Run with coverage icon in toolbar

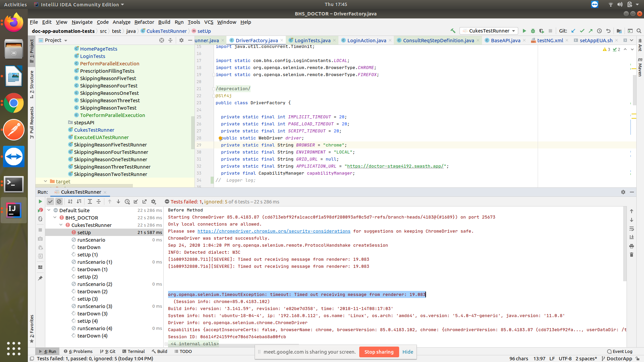(x=541, y=31)
